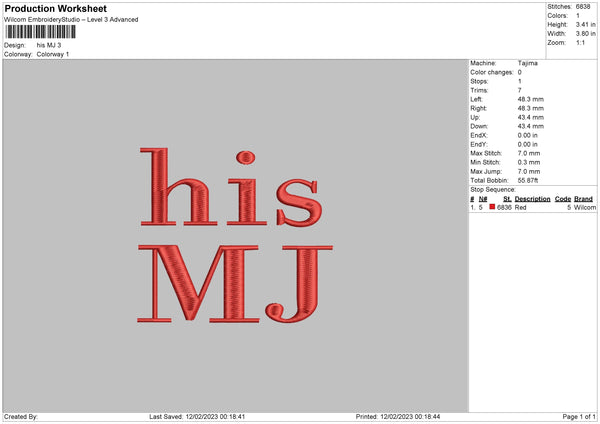
Task: Click the Colorway 1 label
Action: click(x=53, y=54)
